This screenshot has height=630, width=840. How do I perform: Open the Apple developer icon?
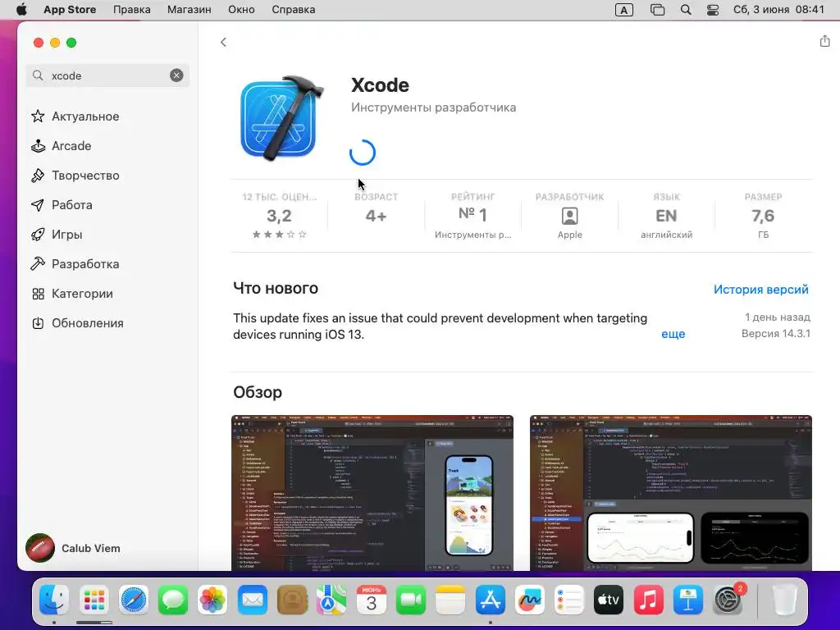click(569, 217)
